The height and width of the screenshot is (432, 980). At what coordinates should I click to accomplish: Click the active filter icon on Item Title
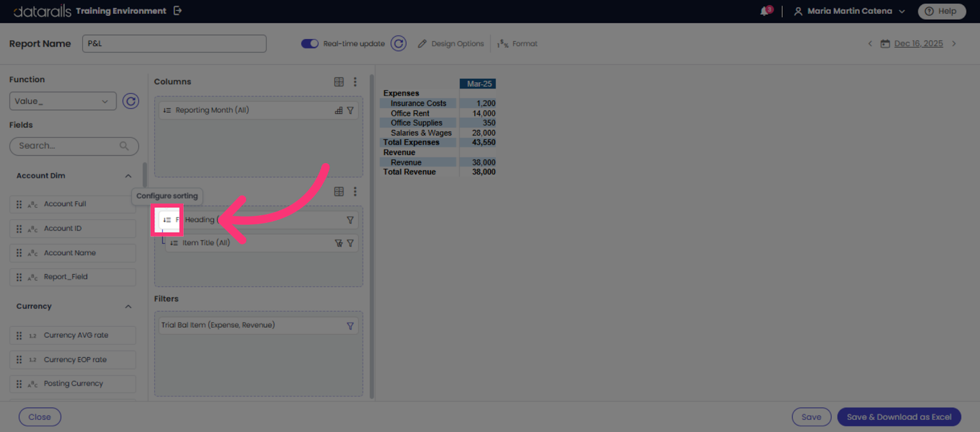[x=339, y=243]
